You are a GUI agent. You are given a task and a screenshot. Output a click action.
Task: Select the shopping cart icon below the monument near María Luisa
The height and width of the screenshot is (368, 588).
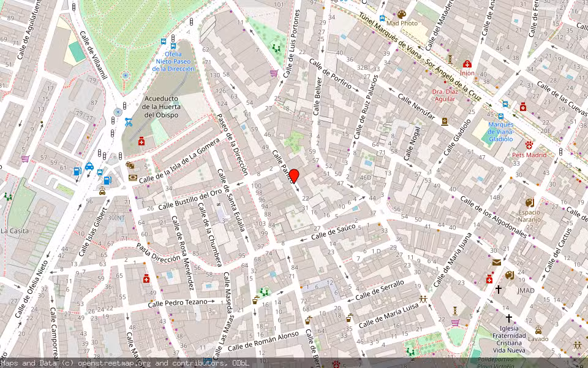coord(455,322)
